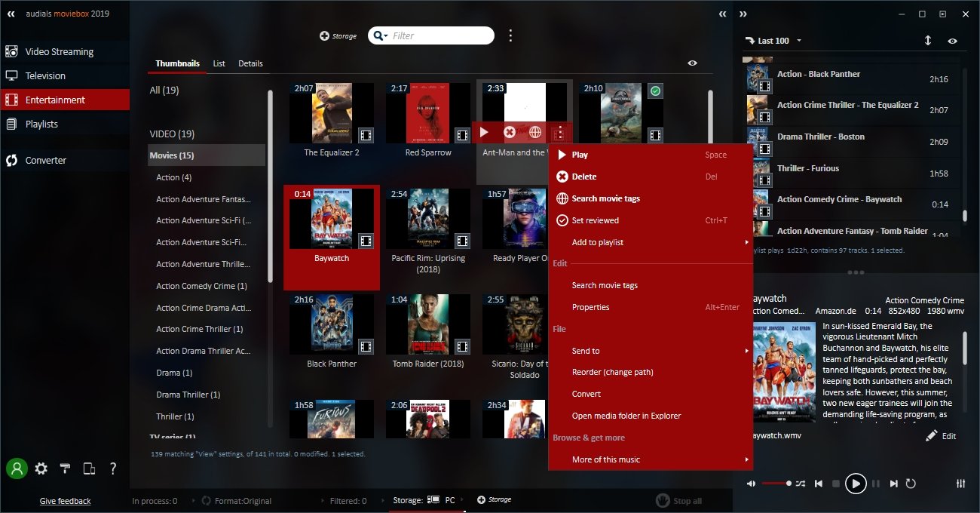Screen dimensions: 980x513
Task: Add storage via top Storage button
Action: coord(338,35)
